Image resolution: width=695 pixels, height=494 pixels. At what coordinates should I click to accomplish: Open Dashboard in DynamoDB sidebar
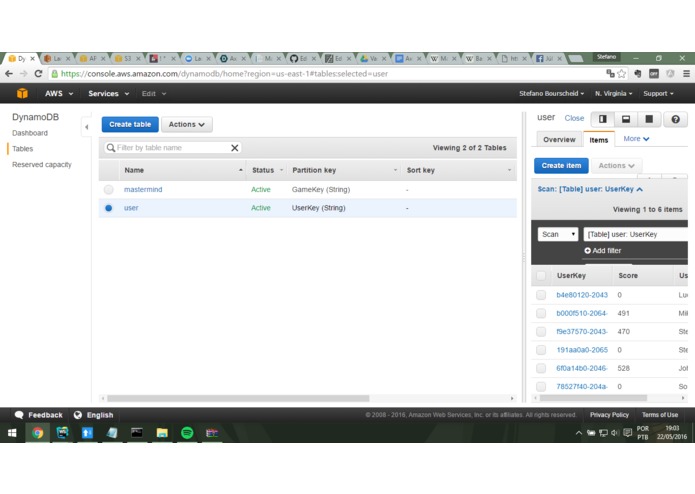pos(30,133)
